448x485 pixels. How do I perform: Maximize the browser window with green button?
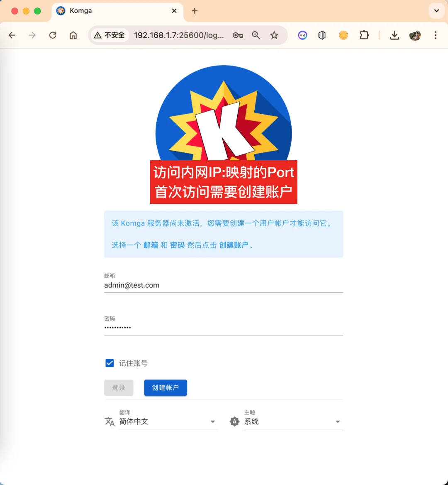(37, 11)
